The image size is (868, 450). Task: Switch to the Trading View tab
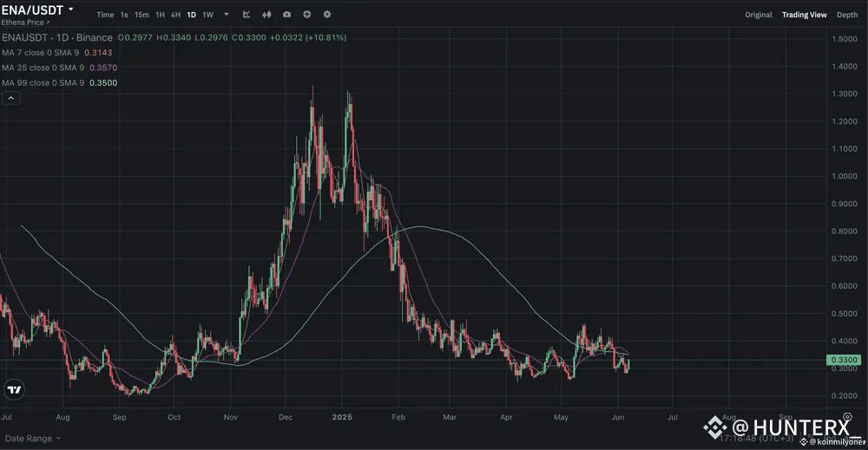[805, 15]
